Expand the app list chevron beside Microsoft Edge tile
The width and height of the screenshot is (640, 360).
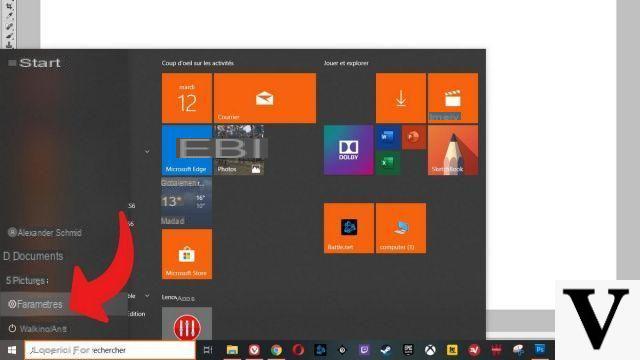147,151
